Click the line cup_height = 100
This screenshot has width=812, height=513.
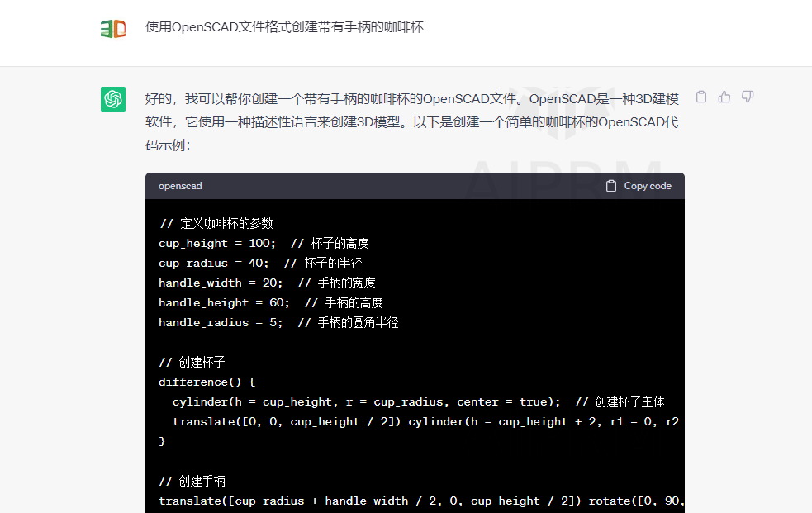click(x=264, y=244)
